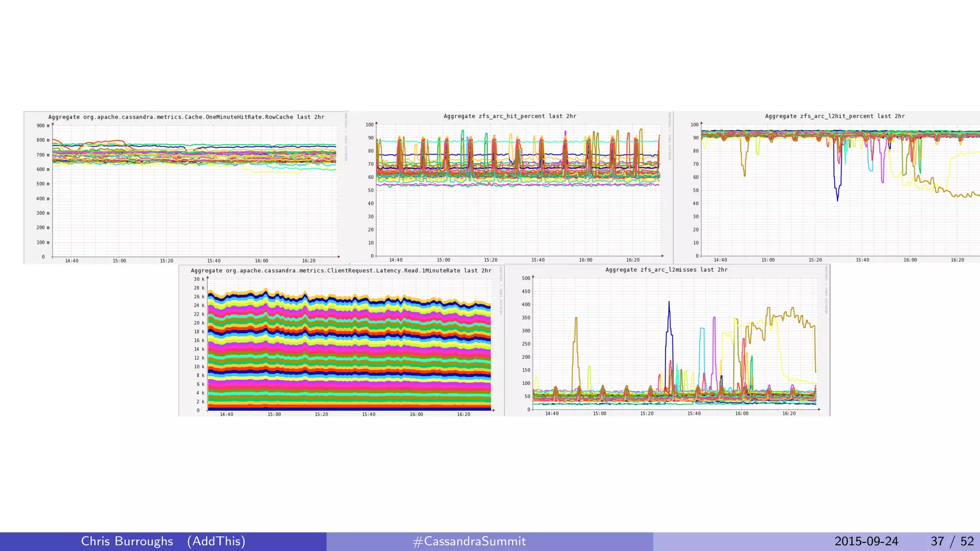Image resolution: width=980 pixels, height=551 pixels.
Task: Click the RowCache hit rate graph title
Action: coord(186,117)
